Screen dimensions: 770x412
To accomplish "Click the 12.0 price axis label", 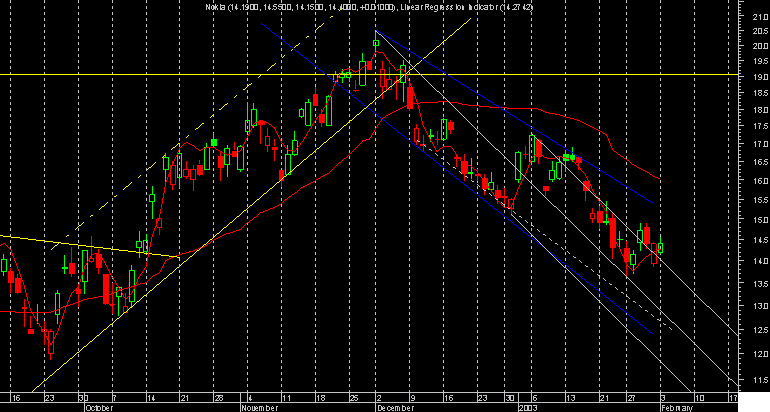I will [760, 354].
